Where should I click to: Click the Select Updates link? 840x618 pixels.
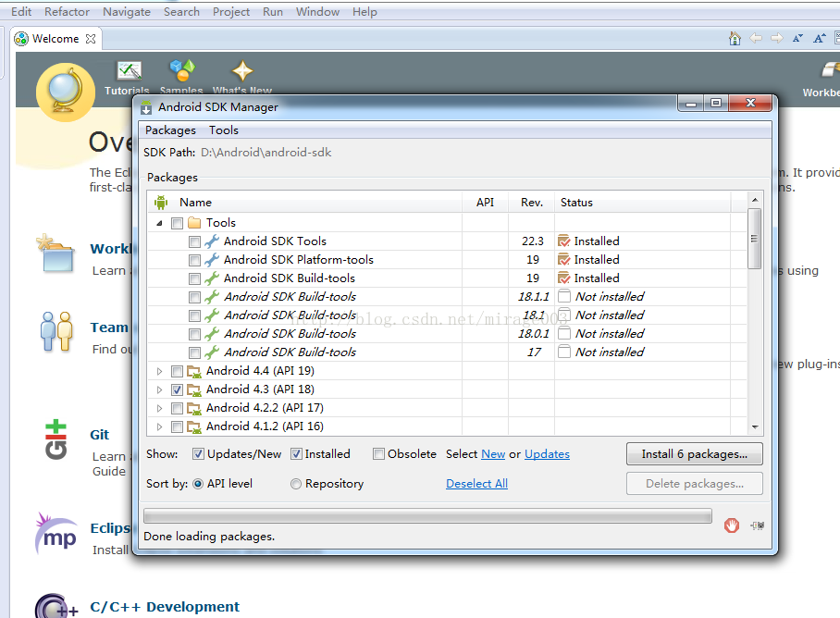547,454
